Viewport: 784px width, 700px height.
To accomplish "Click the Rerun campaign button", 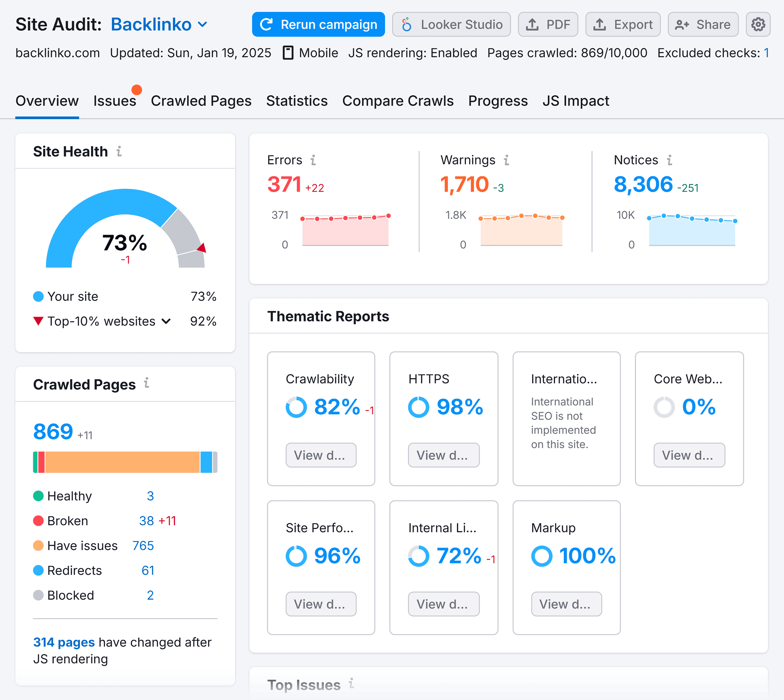I will [x=318, y=24].
